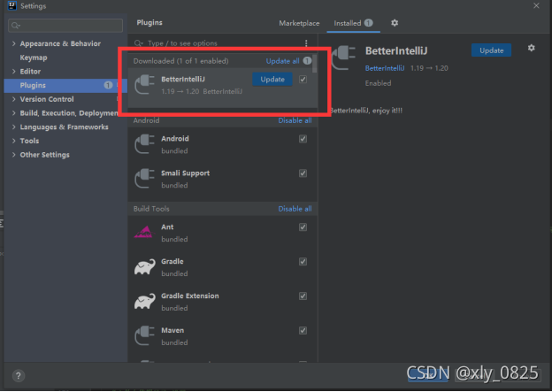Click the Smali Support plugin icon
552x392 pixels.
point(145,179)
